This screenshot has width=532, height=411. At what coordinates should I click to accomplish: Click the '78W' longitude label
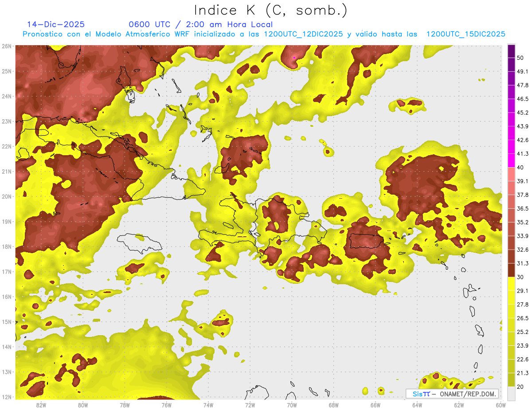tap(125, 405)
